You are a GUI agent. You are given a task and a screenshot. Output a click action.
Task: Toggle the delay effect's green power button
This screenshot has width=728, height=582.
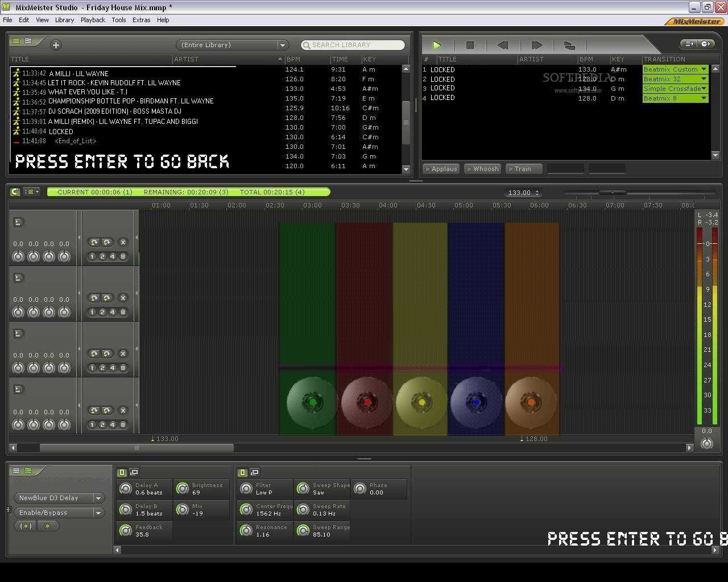pyautogui.click(x=122, y=472)
